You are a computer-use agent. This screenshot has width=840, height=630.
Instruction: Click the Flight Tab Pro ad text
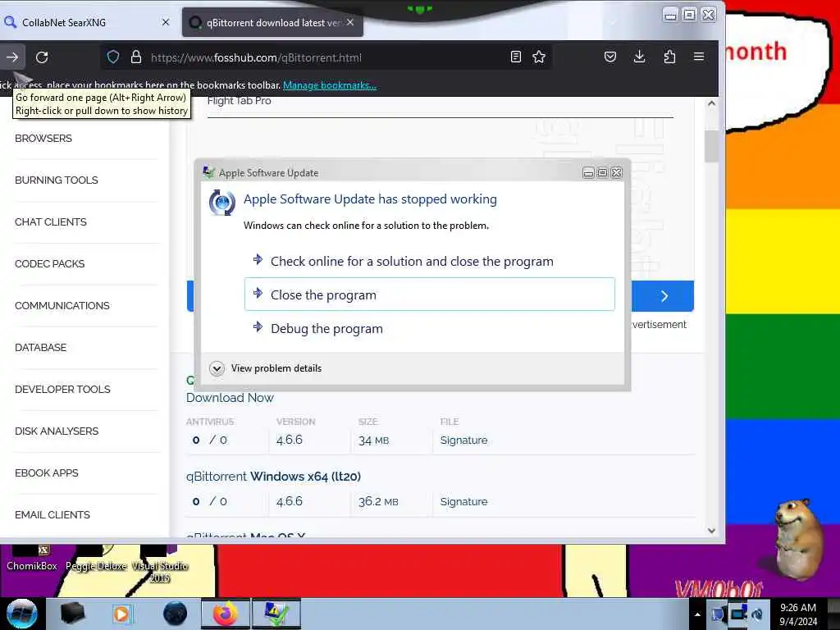coord(239,101)
